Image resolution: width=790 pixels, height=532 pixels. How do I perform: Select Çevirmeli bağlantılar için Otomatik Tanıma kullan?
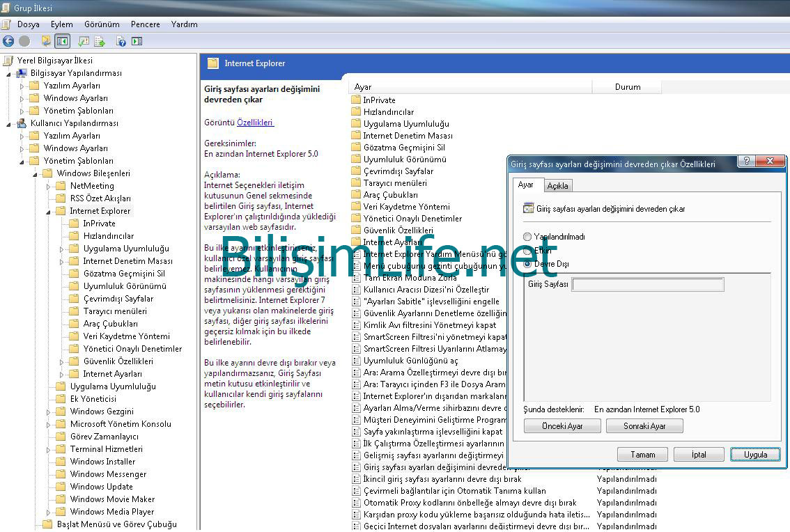coord(454,491)
